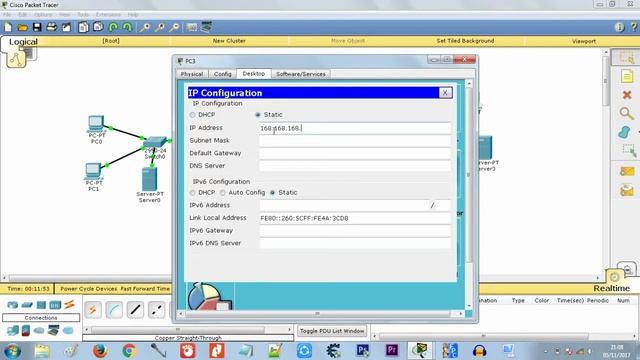Viewport: 640px width, 360px height.
Task: Click the IPv6 Gateway input field
Action: 355,231
